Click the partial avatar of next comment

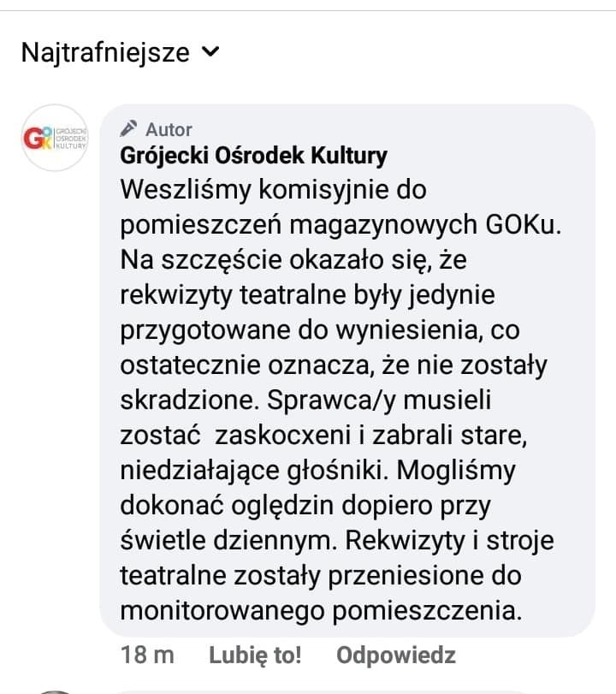pyautogui.click(x=55, y=691)
